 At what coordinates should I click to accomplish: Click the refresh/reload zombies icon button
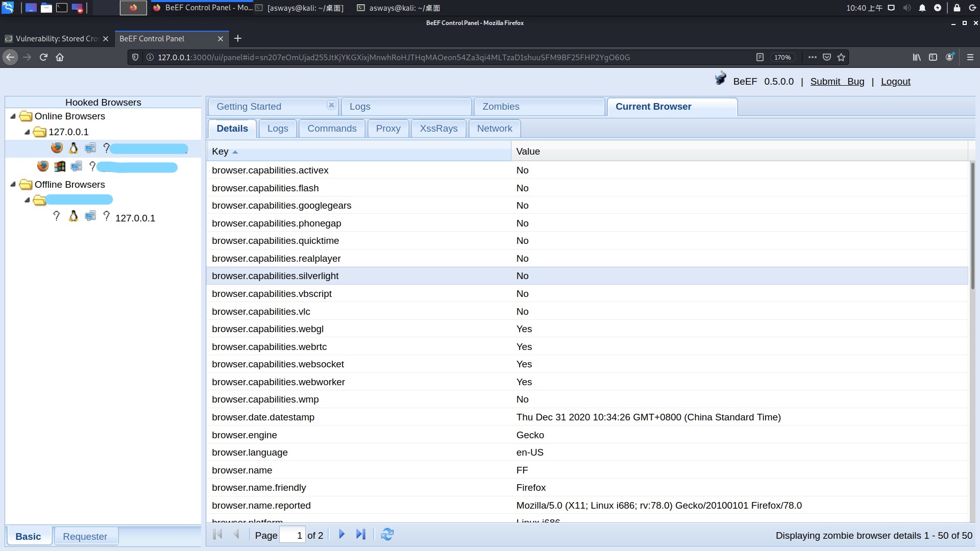[387, 534]
